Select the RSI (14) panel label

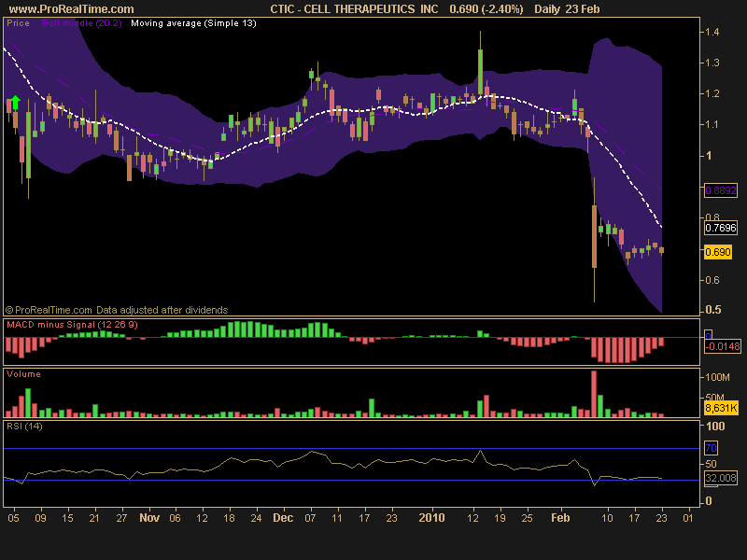24,427
